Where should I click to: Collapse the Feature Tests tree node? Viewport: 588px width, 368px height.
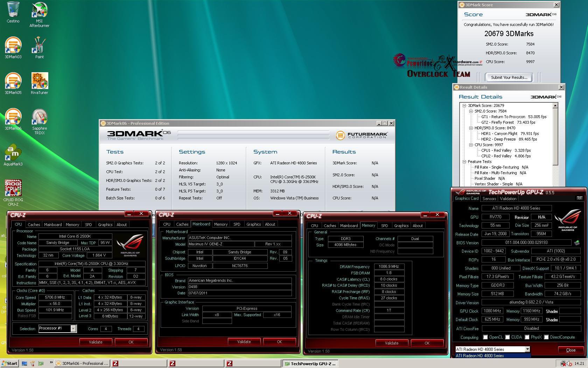pos(464,162)
